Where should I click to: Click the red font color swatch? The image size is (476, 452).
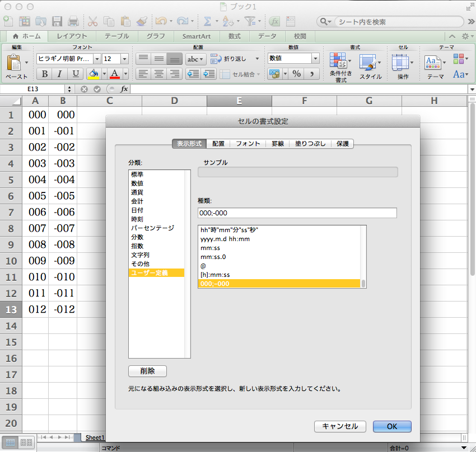115,74
